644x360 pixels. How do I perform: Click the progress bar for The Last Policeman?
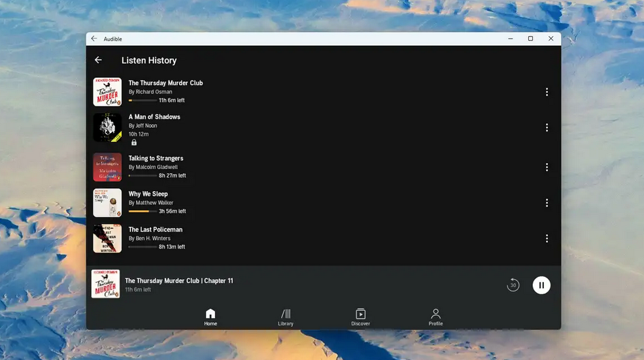[143, 247]
